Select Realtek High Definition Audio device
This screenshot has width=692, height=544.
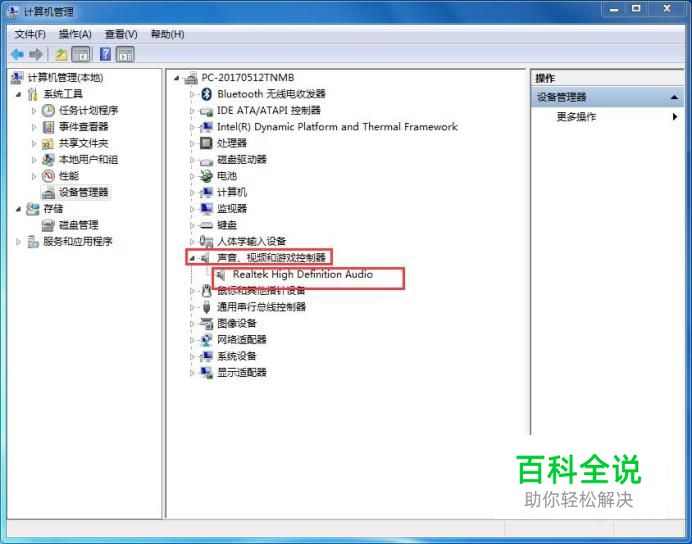tap(303, 274)
